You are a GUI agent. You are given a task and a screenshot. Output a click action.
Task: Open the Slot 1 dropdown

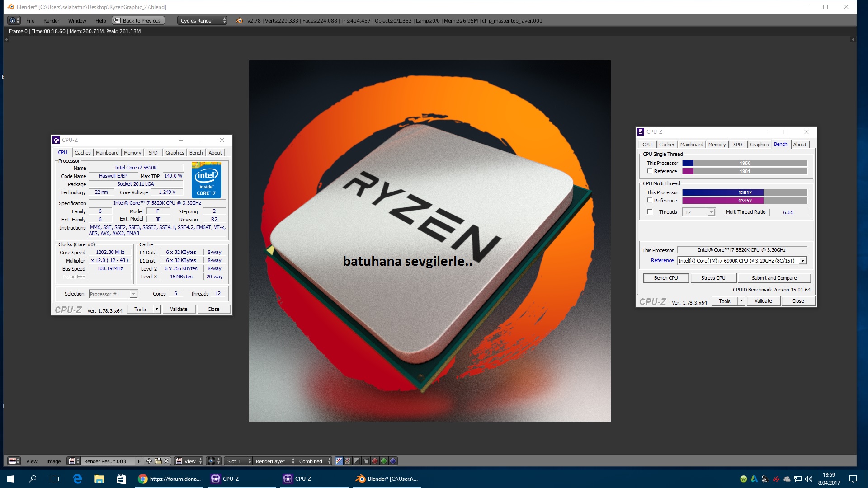point(238,461)
